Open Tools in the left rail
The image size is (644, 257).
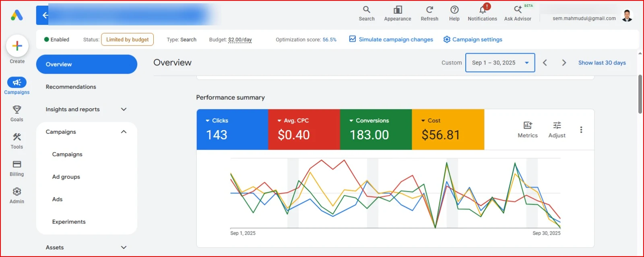(17, 141)
